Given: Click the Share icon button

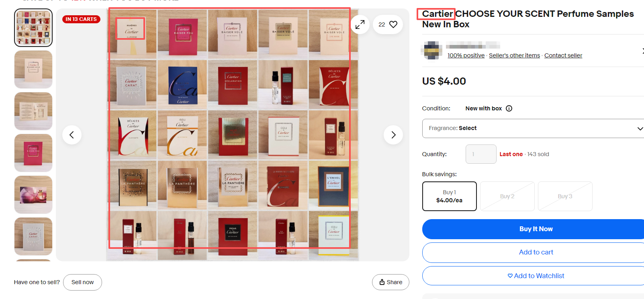Looking at the screenshot, I should [390, 282].
